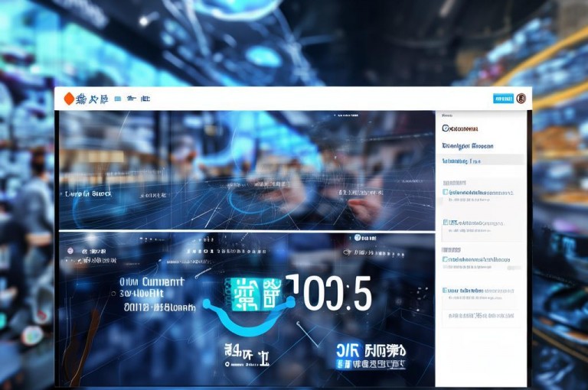Select the highlighted grey row in the sidebar
Viewport: 588px width, 390px height.
[x=480, y=161]
